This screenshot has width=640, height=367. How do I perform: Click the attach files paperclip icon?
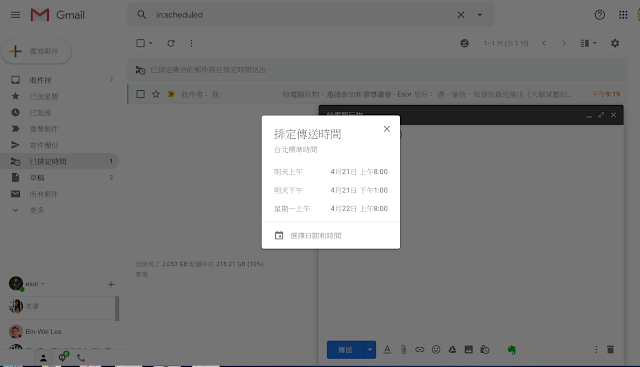pyautogui.click(x=403, y=350)
